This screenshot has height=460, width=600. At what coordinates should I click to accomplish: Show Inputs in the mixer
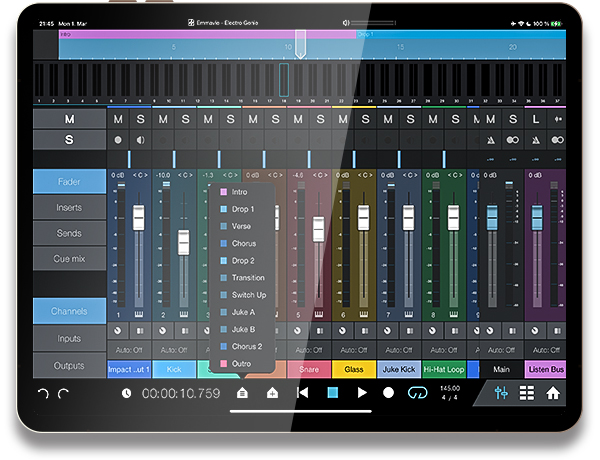click(x=69, y=338)
